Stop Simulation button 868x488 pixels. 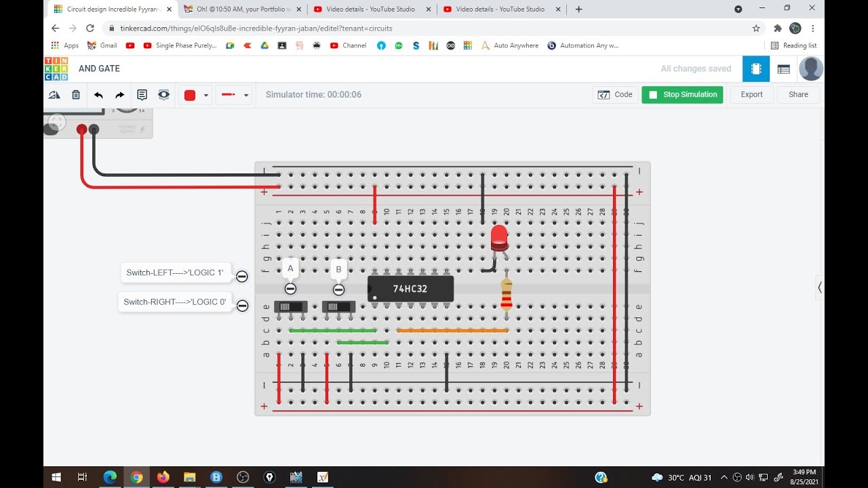pos(682,95)
